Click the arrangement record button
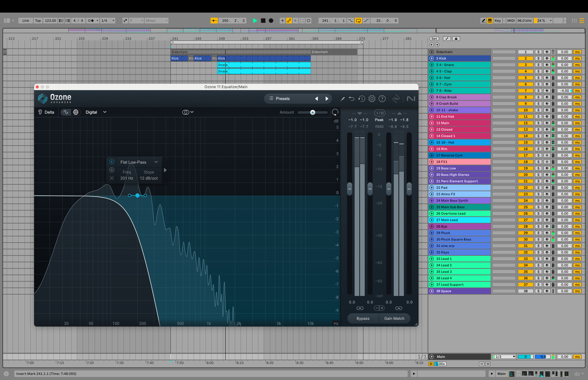This screenshot has width=588, height=380. tap(271, 20)
